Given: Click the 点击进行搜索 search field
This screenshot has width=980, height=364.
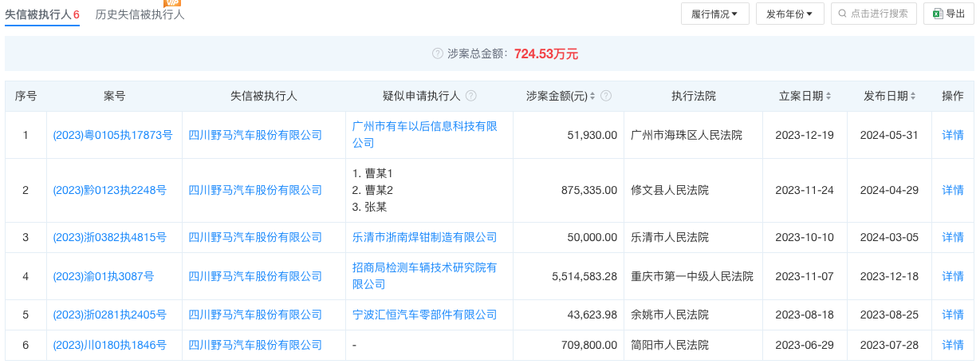Looking at the screenshot, I should (x=874, y=14).
